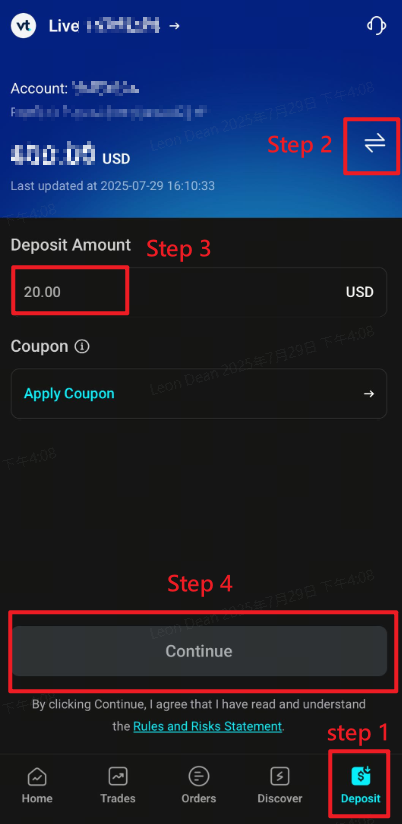Tap the blurred Live account number
The image size is (402, 824).
click(122, 25)
